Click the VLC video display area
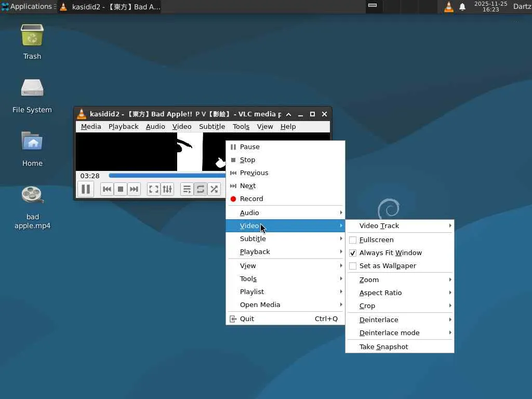 tap(151, 152)
